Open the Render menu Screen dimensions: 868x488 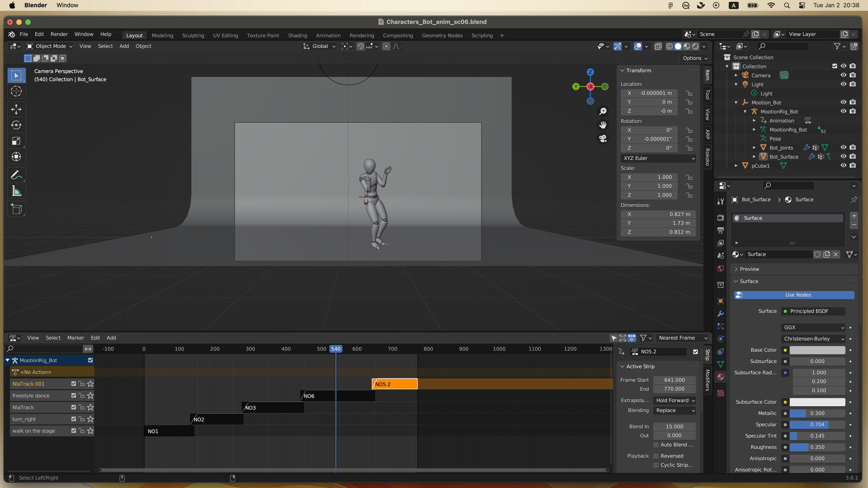59,34
